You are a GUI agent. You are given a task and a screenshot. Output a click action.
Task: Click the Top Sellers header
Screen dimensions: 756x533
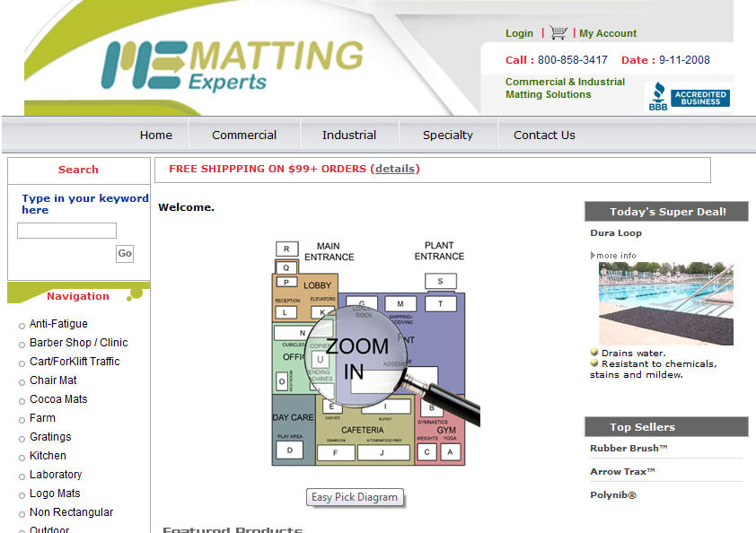click(x=666, y=427)
